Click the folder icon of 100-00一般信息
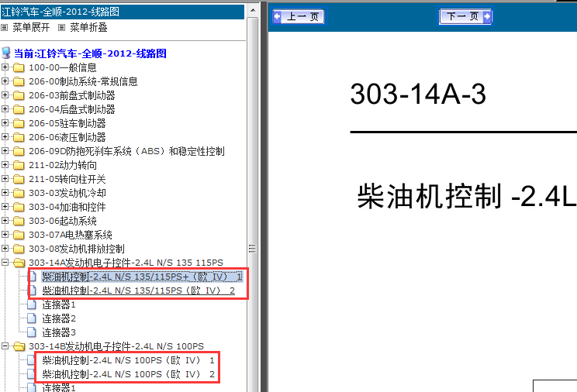Image resolution: width=577 pixels, height=392 pixels. (19, 67)
